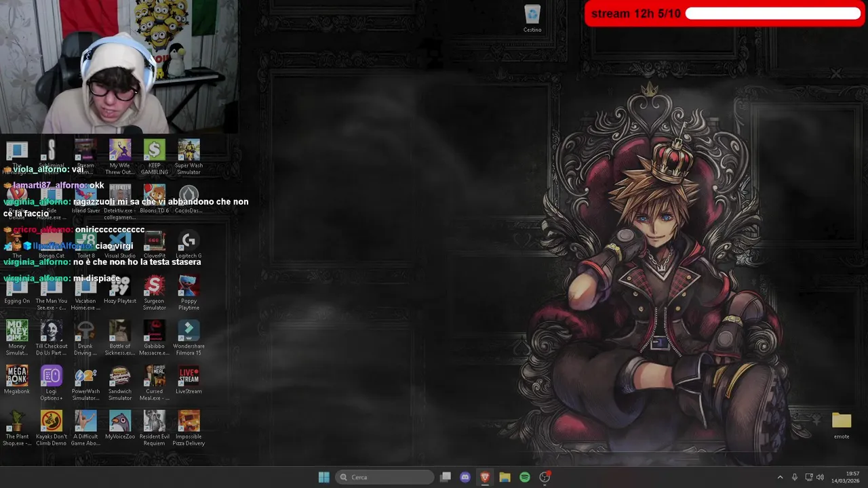Launch the Money Simulator shortcut

coord(17,338)
